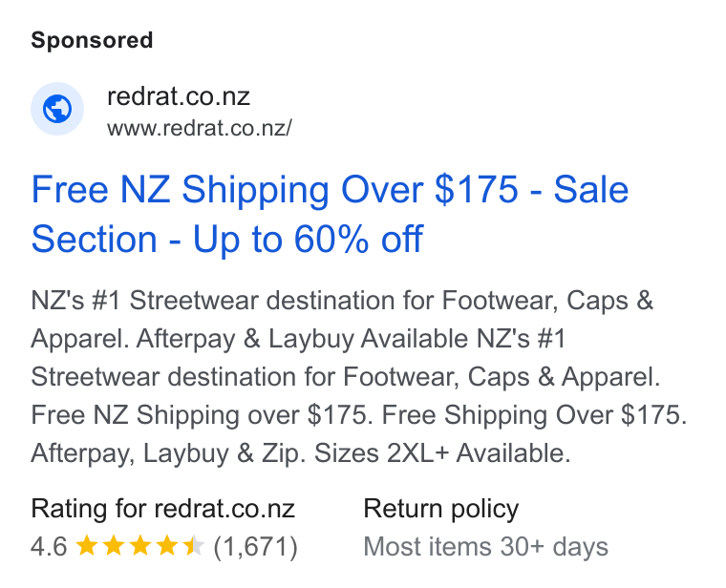Select the second gold rating star
This screenshot has height=588, width=726.
tap(113, 546)
